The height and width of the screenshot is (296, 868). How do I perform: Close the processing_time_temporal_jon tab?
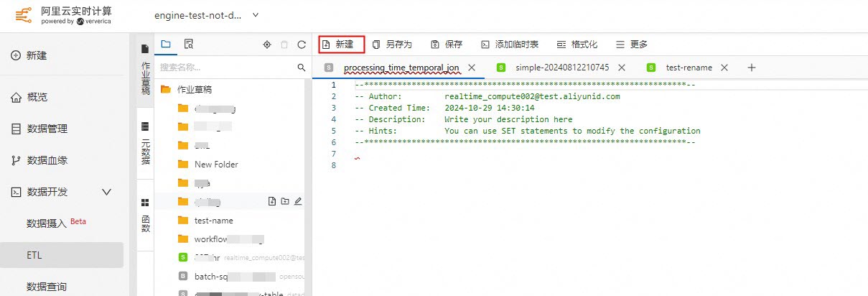(x=472, y=68)
